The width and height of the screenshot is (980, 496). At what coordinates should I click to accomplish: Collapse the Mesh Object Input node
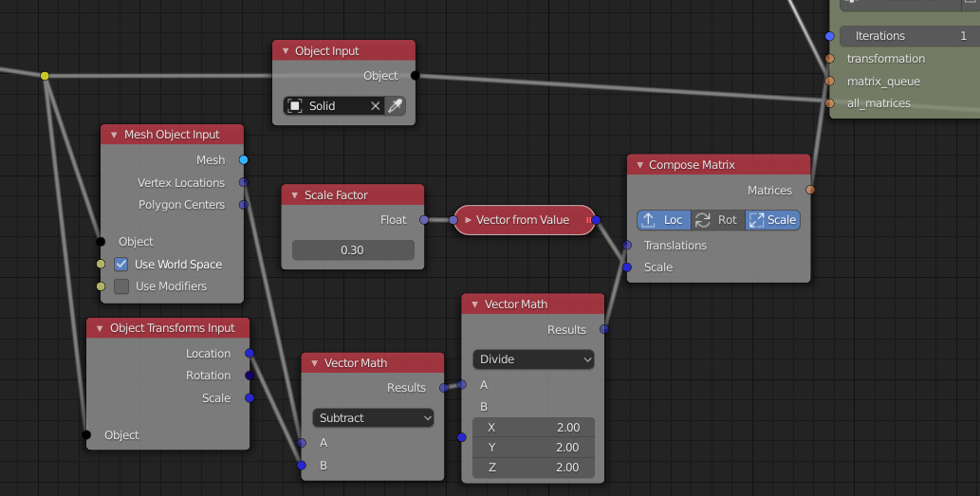coord(114,135)
